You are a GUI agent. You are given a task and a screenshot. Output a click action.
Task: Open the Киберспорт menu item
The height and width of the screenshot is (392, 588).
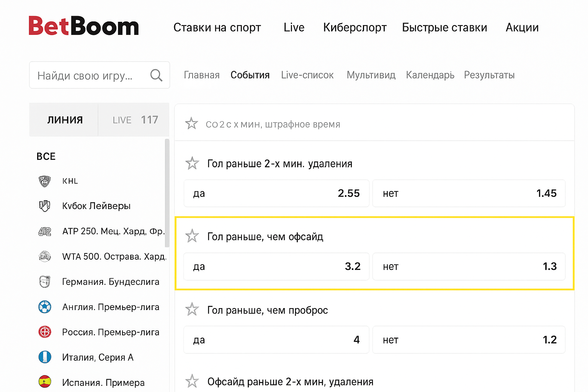point(354,28)
